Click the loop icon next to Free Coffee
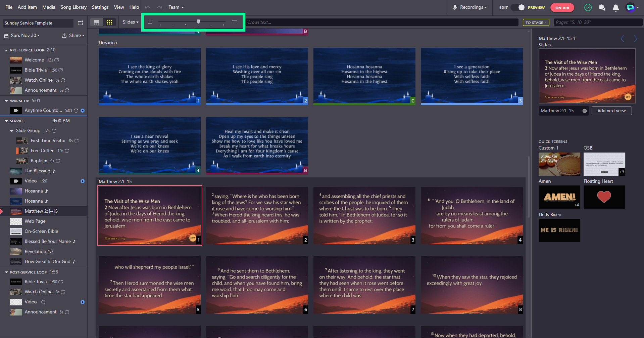Image resolution: width=644 pixels, height=338 pixels. (x=67, y=151)
